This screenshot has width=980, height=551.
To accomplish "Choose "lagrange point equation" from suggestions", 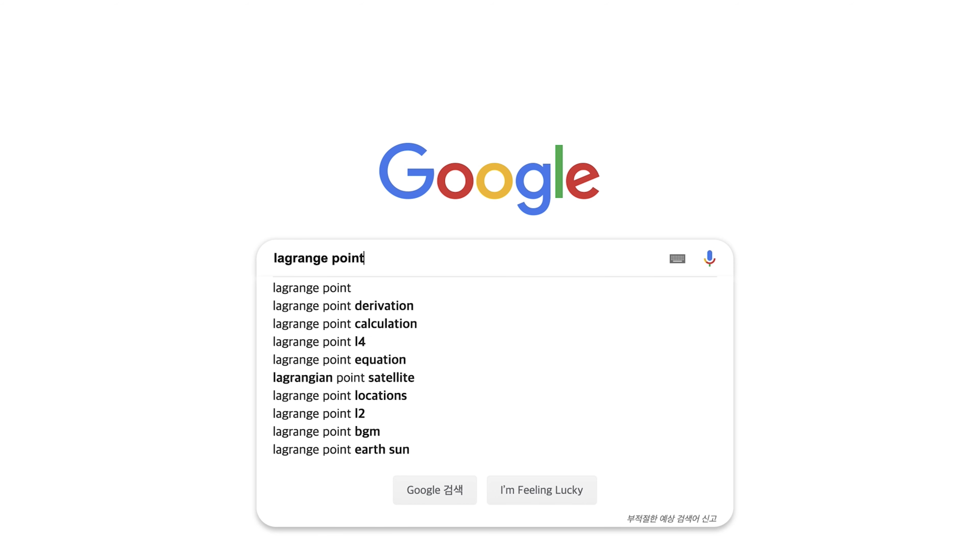I will coord(495,359).
